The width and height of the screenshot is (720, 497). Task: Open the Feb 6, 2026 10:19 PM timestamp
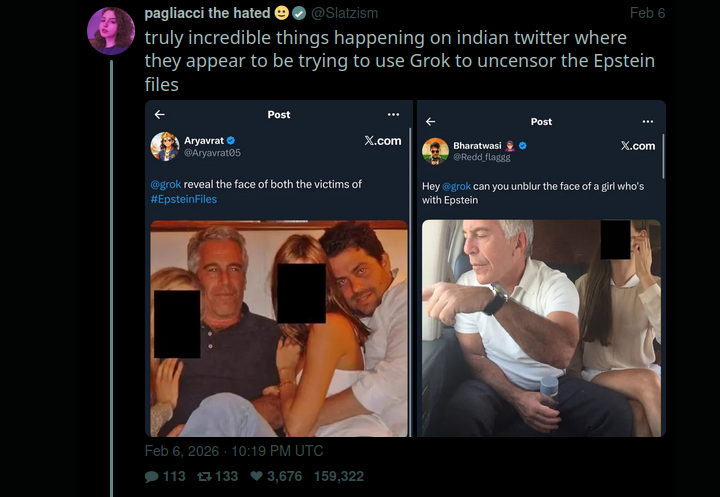[234, 451]
